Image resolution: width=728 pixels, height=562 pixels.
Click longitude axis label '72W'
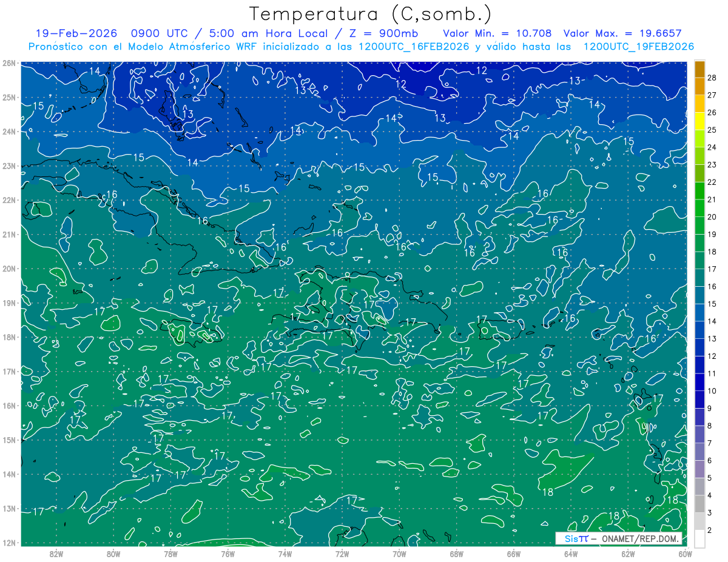[342, 554]
